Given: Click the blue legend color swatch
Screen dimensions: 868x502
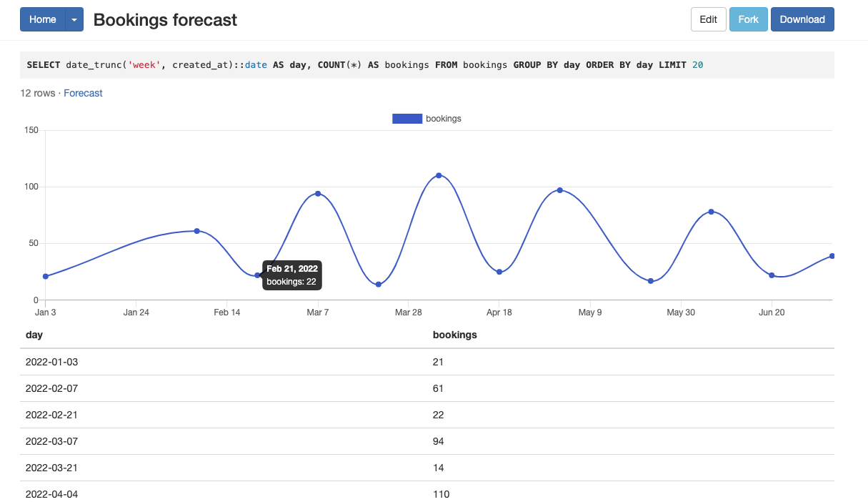Looking at the screenshot, I should [x=407, y=118].
